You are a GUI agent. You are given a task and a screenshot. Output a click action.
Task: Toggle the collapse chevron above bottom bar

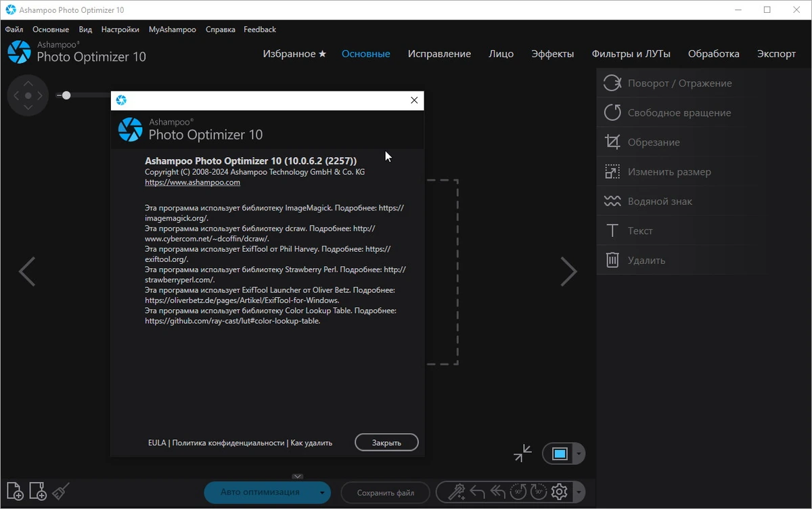tap(298, 477)
